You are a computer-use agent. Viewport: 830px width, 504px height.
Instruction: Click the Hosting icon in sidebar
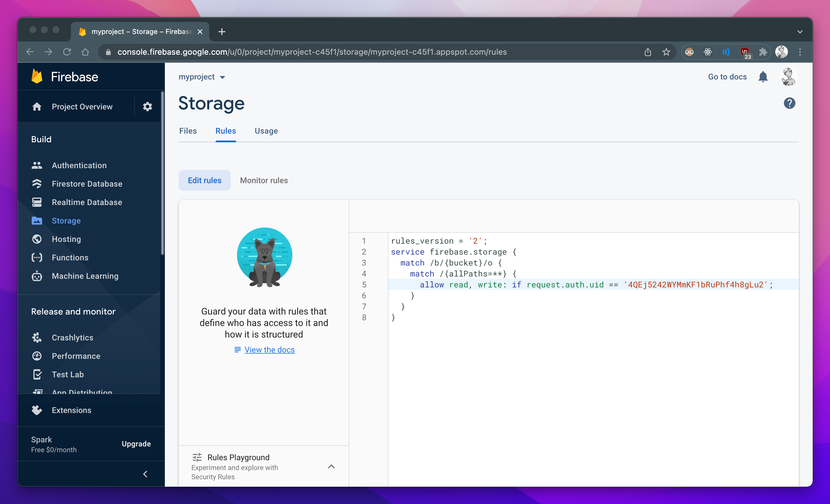tap(37, 239)
